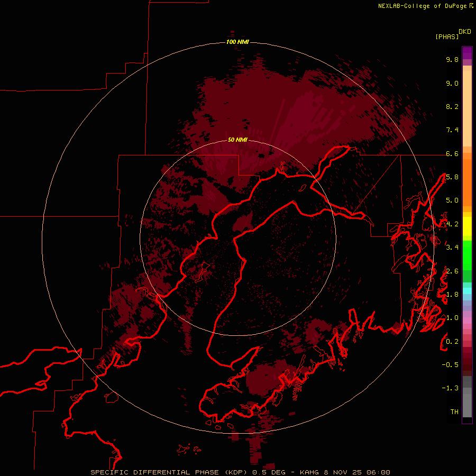Viewport: 476px width, 476px height.
Task: Click the purple band atop the legend
Action: 467,53
